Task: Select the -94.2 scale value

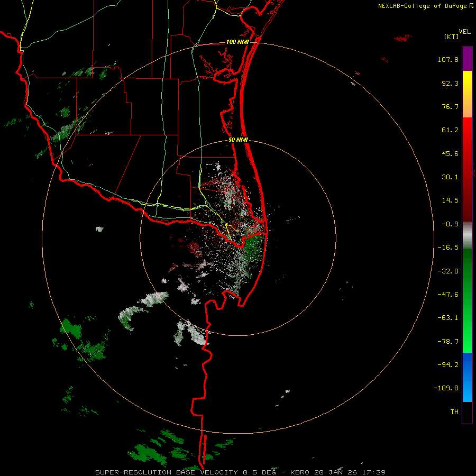Action: (x=448, y=364)
